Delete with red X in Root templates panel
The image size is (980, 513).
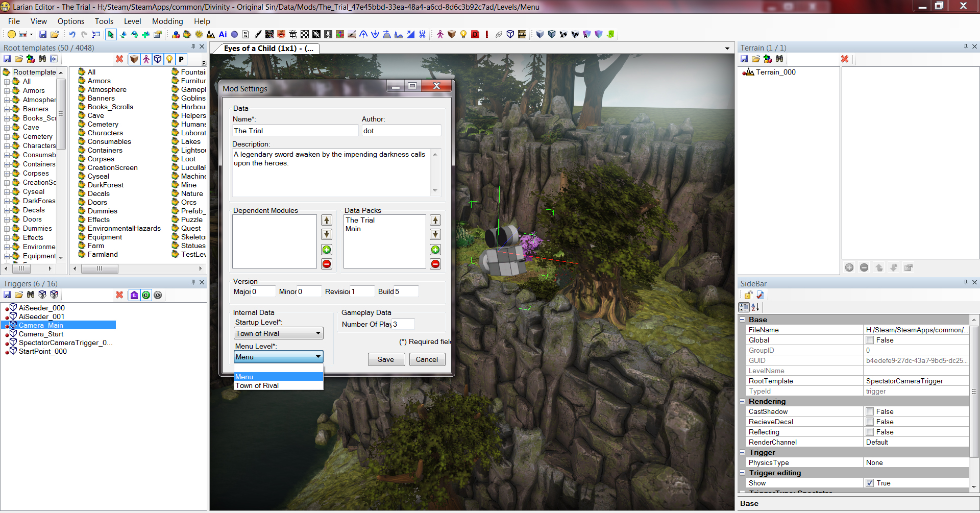(x=119, y=59)
